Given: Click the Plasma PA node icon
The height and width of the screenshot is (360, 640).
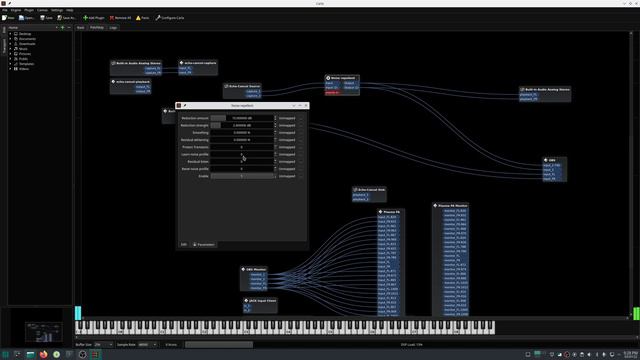Looking at the screenshot, I should click(x=380, y=212).
